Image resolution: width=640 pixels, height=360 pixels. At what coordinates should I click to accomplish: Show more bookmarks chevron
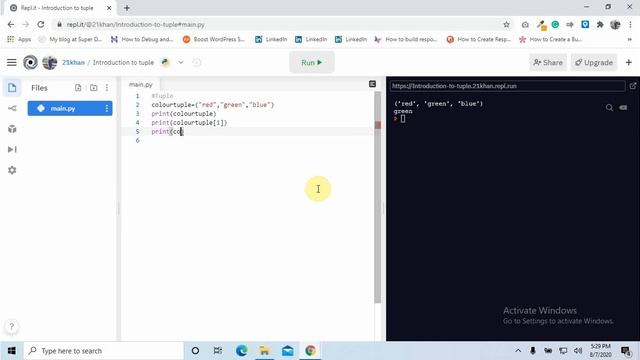point(629,39)
